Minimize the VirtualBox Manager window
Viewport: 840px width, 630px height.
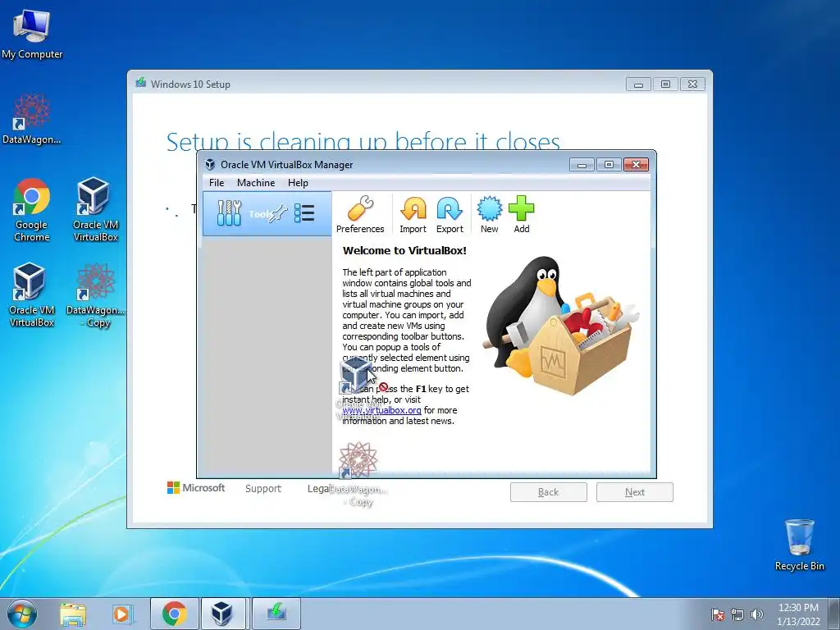click(582, 164)
